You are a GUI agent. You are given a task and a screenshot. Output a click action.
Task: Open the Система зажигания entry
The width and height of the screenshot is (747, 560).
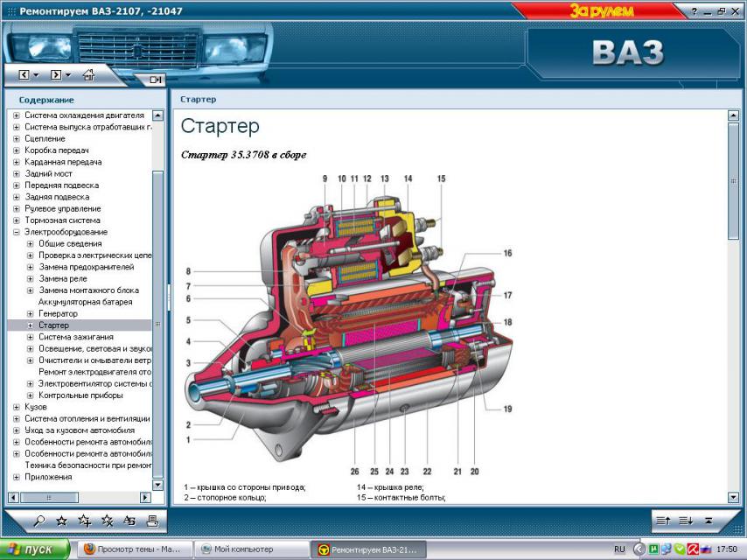(x=76, y=337)
